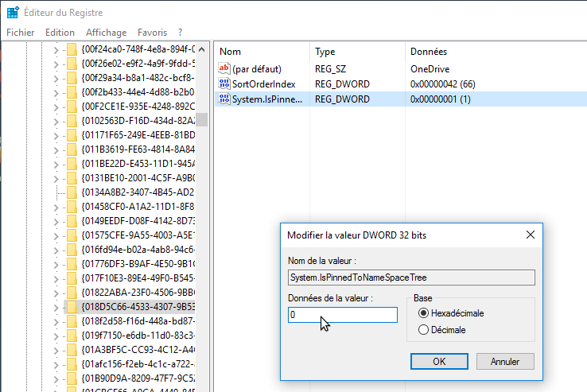Open the Favoris menu
Image resolution: width=587 pixels, height=392 pixels.
click(x=152, y=33)
